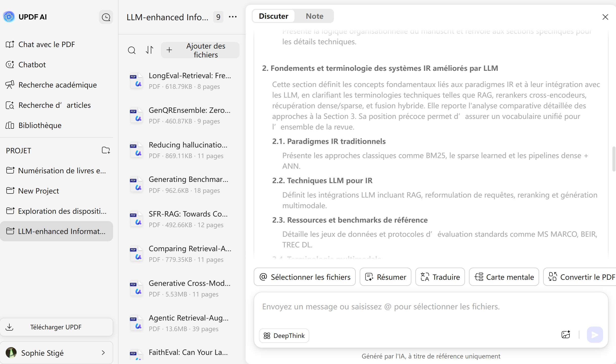Toggle the DeepThink mode
616x364 pixels.
click(284, 336)
